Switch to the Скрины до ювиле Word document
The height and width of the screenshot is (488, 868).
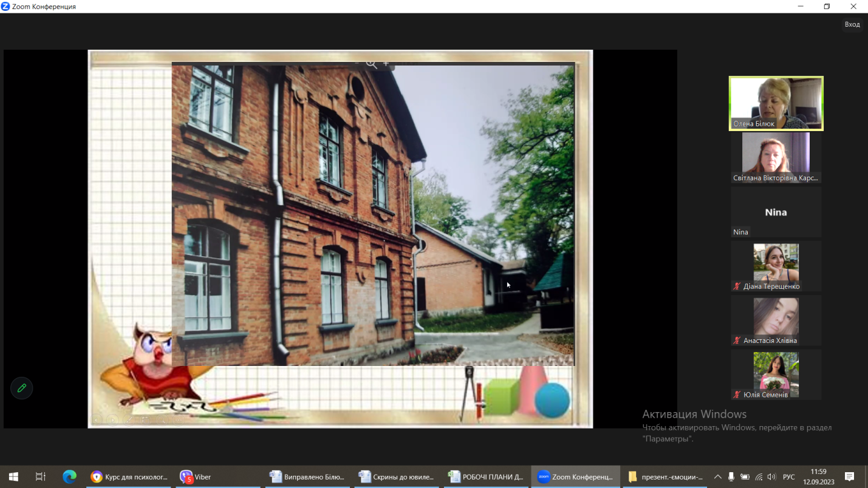397,477
